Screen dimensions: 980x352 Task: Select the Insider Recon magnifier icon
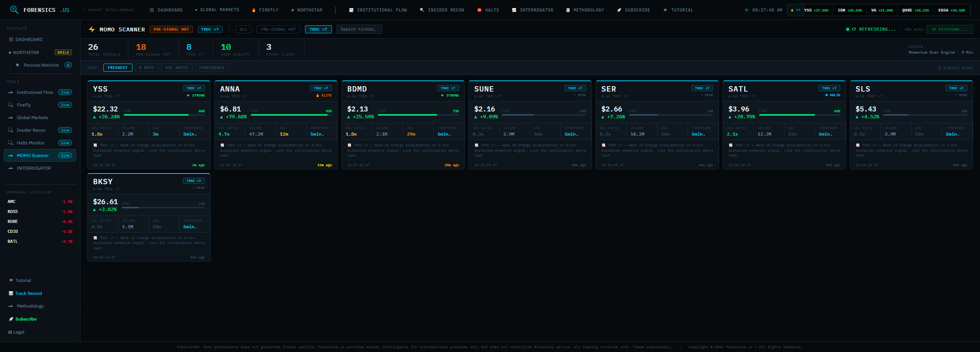10,130
